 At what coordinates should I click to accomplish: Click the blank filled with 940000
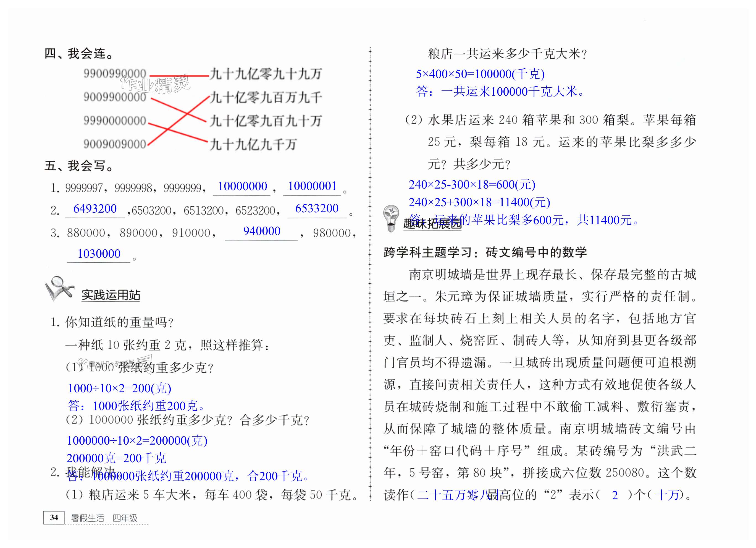tap(262, 231)
